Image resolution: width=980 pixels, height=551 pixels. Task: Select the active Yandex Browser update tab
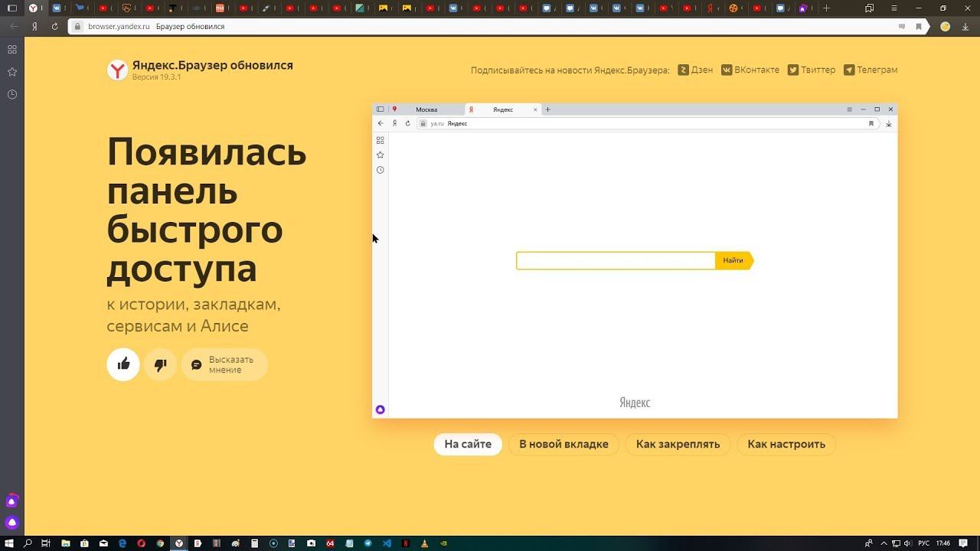click(35, 8)
